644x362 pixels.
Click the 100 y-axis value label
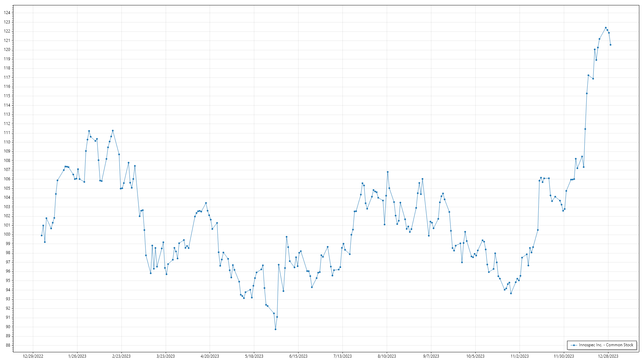coord(7,234)
